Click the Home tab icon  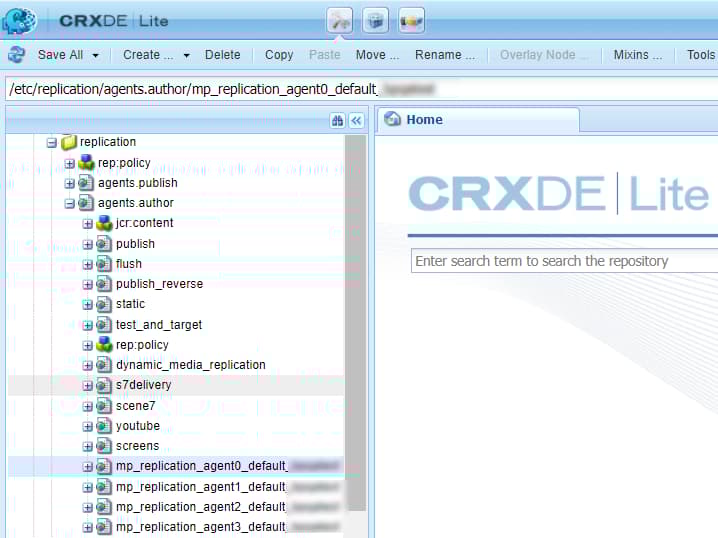392,119
